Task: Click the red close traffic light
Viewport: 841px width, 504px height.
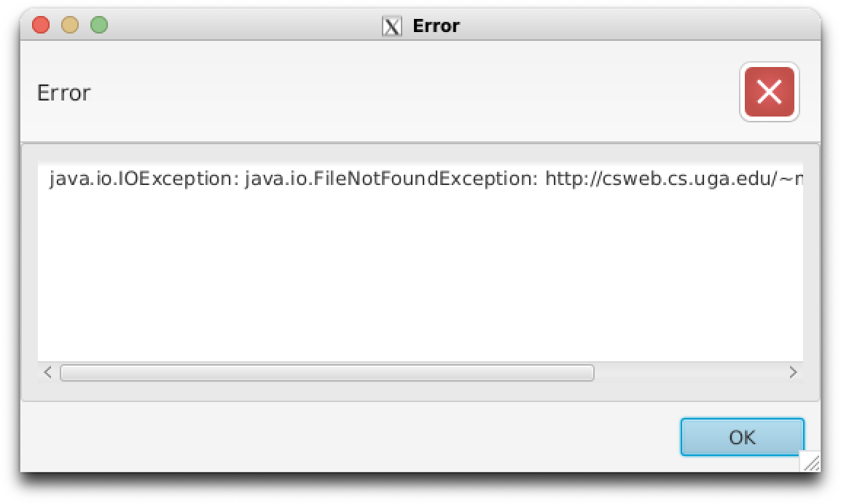Action: [x=41, y=24]
